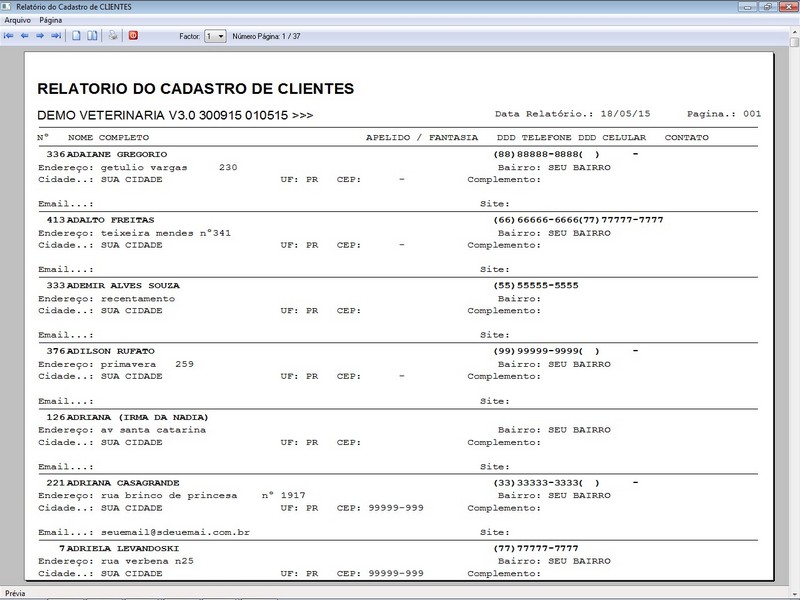Click phone number (66)66666-6666

tap(536, 220)
